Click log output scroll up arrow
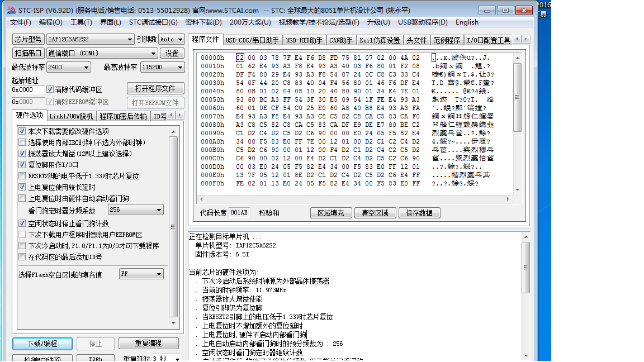The width and height of the screenshot is (644, 362). 525,237
